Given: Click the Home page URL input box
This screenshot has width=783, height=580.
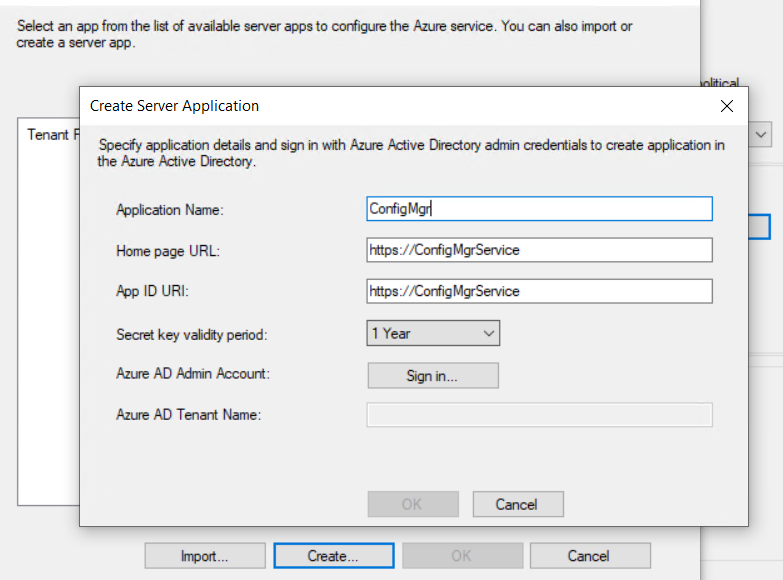Looking at the screenshot, I should pyautogui.click(x=539, y=250).
